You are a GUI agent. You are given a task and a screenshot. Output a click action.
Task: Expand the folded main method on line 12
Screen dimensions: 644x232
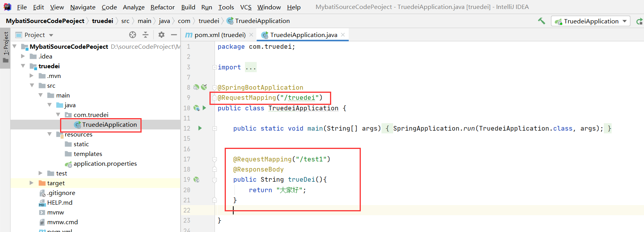(x=215, y=128)
